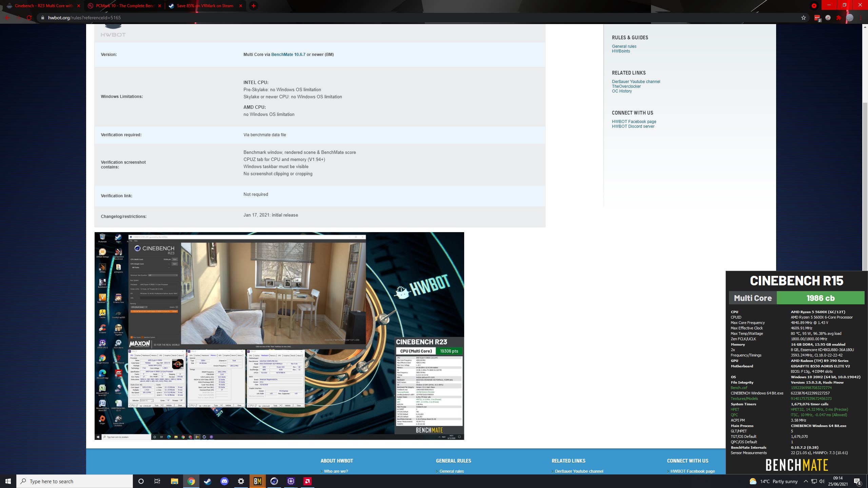Open the Chrome profile avatar

849,18
